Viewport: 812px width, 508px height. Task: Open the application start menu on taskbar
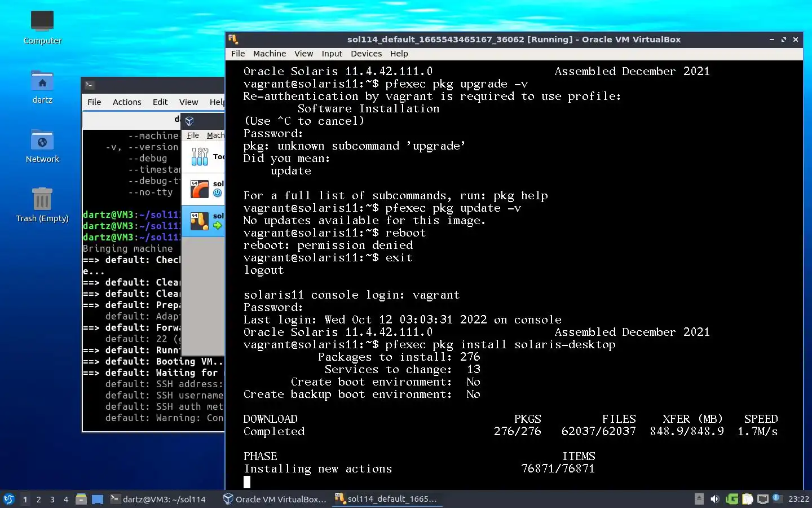point(9,499)
